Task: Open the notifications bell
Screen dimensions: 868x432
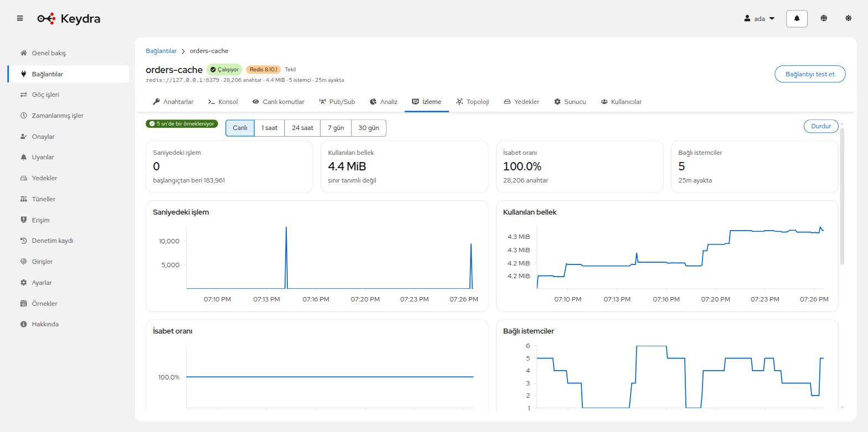Action: (x=797, y=18)
